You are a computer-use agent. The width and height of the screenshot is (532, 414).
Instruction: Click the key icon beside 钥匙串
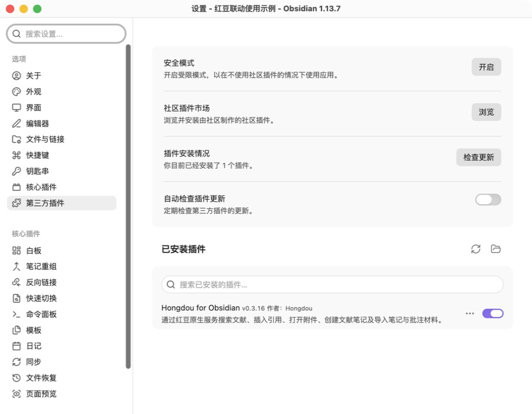(x=17, y=172)
